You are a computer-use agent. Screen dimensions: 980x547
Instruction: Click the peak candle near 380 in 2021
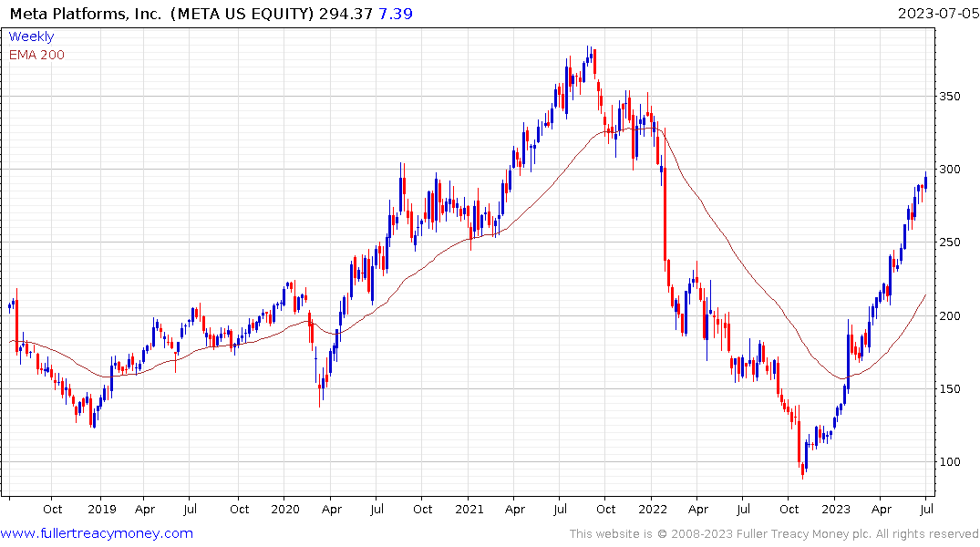591,55
